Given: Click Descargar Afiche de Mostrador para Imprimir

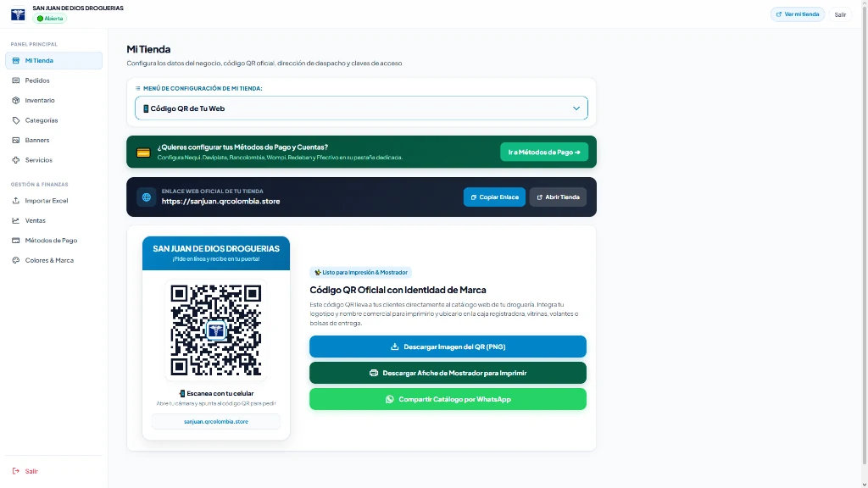Looking at the screenshot, I should point(448,373).
